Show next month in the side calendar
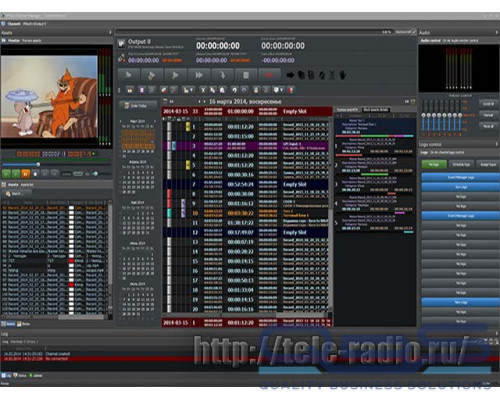The width and height of the screenshot is (500, 400). click(x=154, y=121)
